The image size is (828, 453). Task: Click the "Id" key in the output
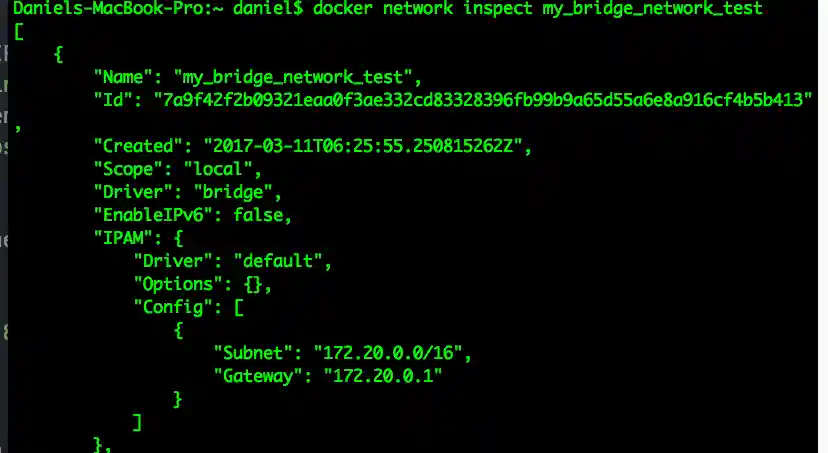pyautogui.click(x=114, y=100)
